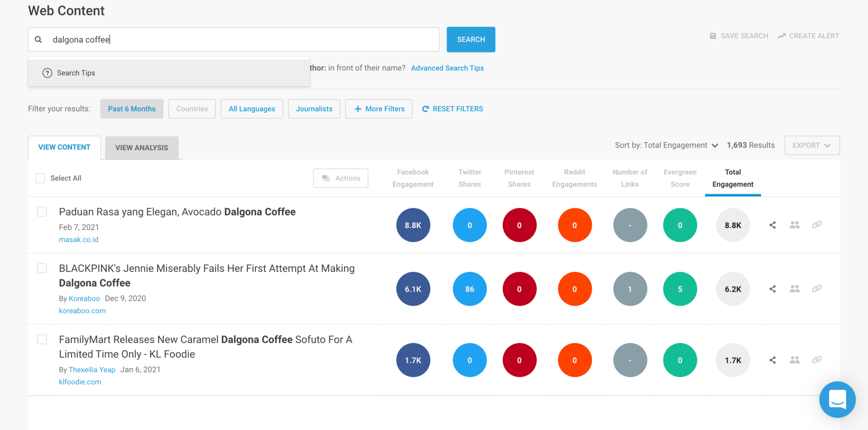Click Save Search

click(739, 36)
